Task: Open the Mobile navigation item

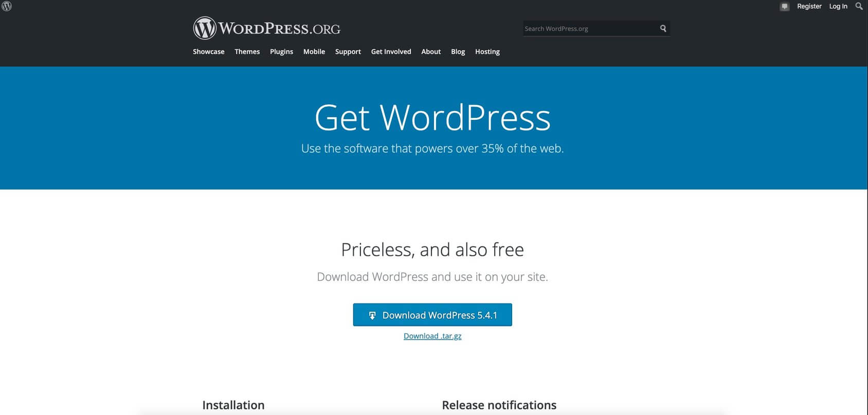Action: (314, 51)
